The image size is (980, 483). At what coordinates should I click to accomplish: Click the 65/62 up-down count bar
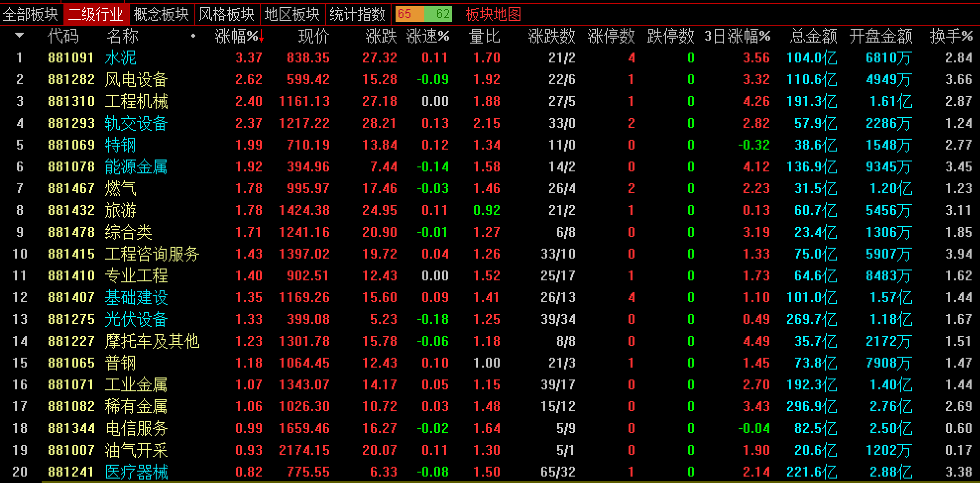coord(424,14)
